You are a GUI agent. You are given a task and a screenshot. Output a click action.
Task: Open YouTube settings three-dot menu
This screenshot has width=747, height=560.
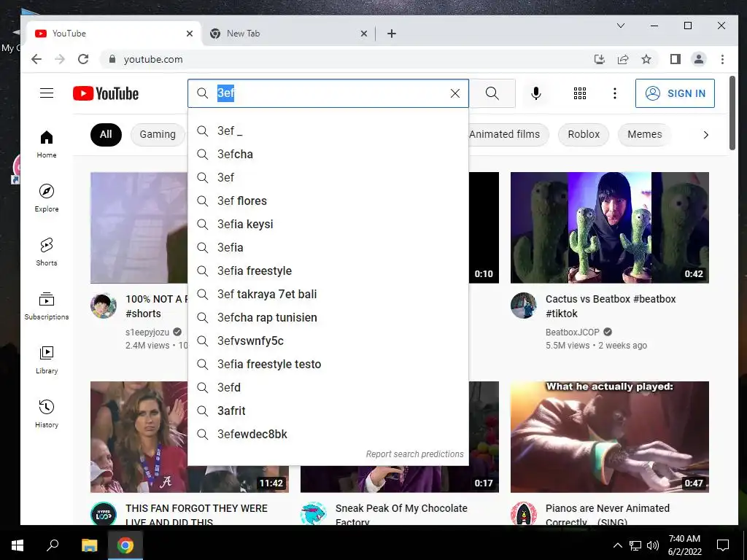tap(614, 93)
